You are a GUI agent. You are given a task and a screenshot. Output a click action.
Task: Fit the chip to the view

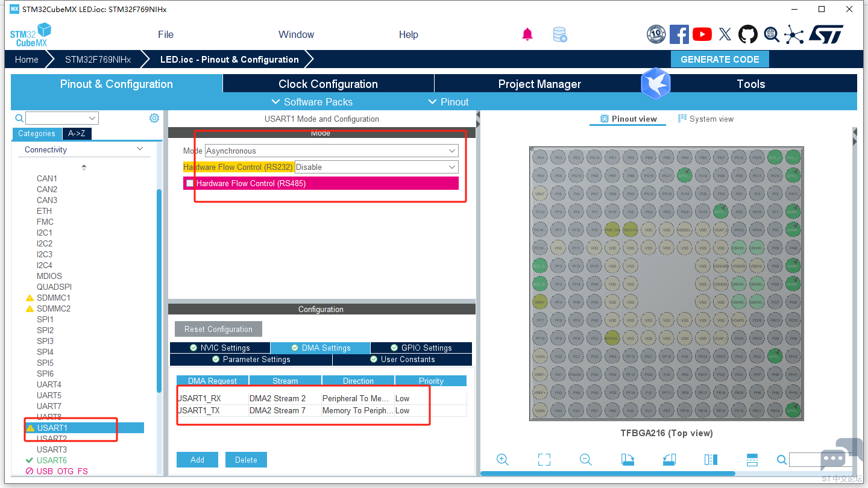click(544, 460)
